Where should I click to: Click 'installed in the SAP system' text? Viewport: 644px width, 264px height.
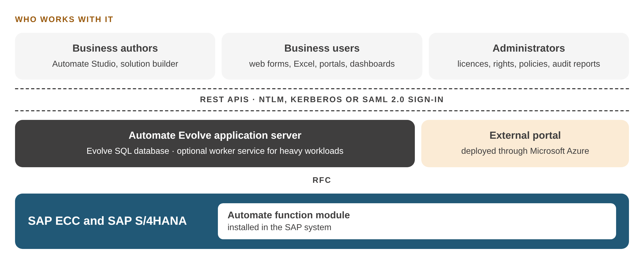(279, 227)
